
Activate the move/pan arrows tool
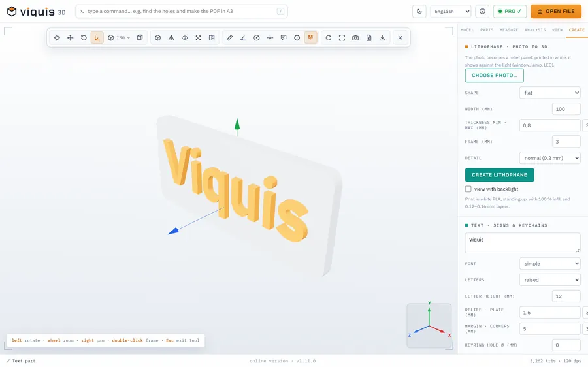pyautogui.click(x=70, y=37)
